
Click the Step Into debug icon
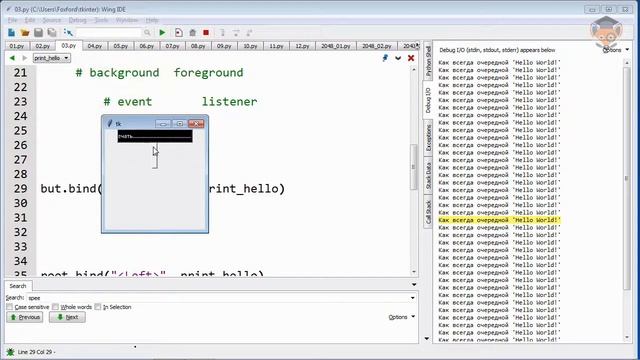222,33
